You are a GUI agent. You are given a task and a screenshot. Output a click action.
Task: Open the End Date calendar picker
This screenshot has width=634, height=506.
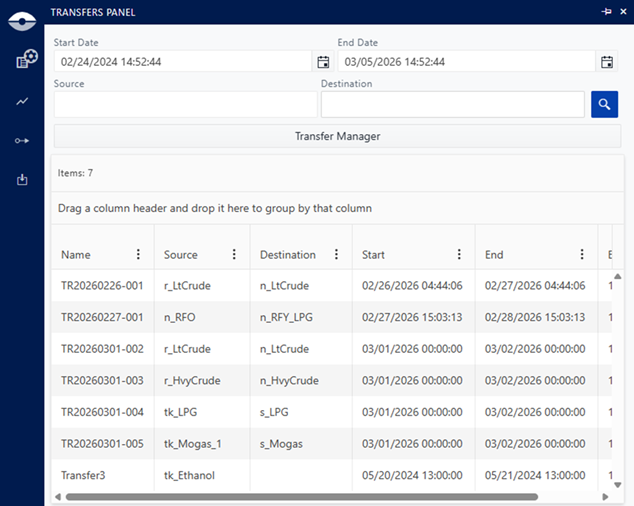607,62
